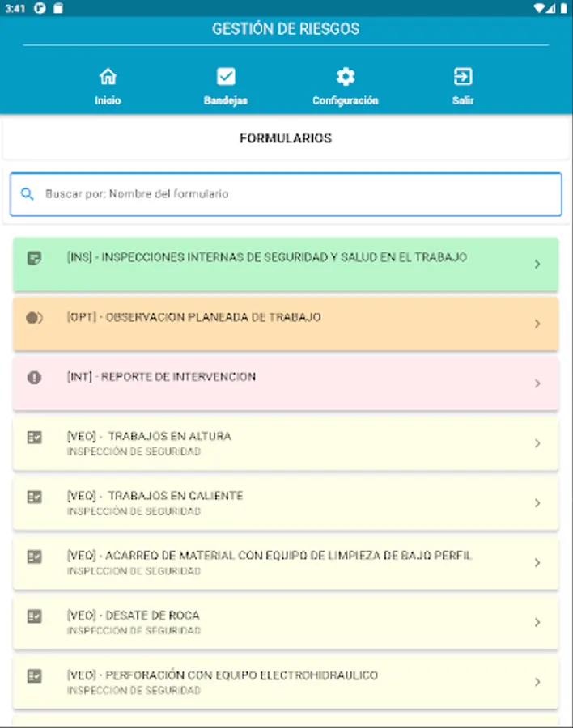This screenshot has width=573, height=728.
Task: Open Configuración gear icon
Action: 346,77
